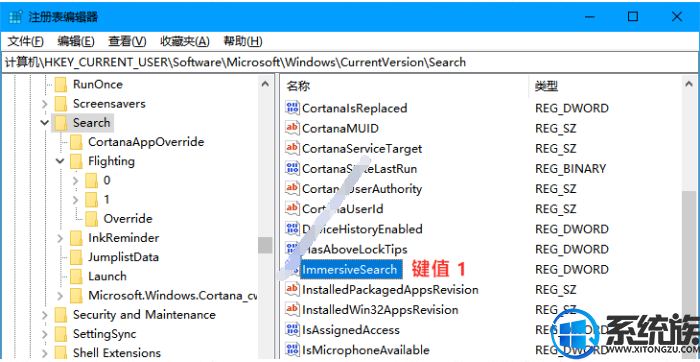This screenshot has height=362, width=700.
Task: Click the SettingSync folder icon
Action: tap(60, 334)
